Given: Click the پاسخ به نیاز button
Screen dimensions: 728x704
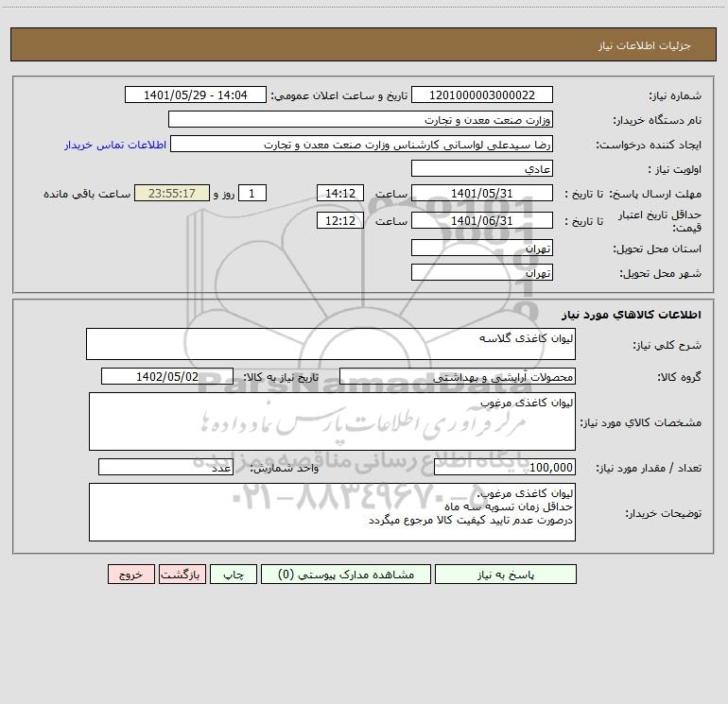Looking at the screenshot, I should coord(506,574).
